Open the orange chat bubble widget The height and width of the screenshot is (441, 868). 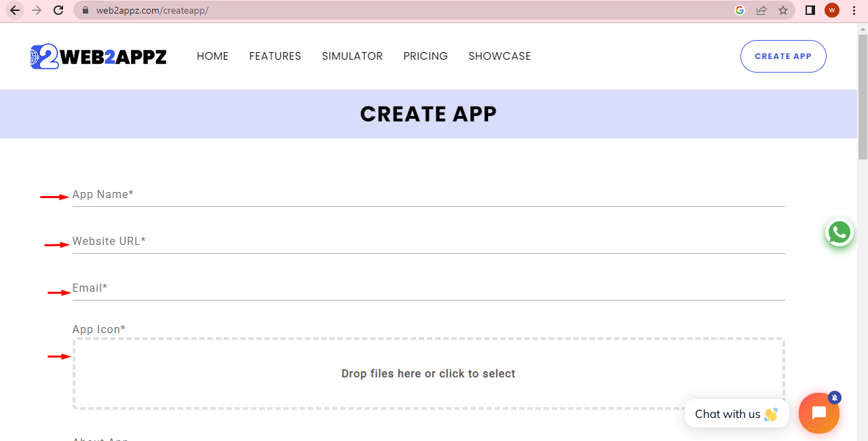pyautogui.click(x=818, y=413)
